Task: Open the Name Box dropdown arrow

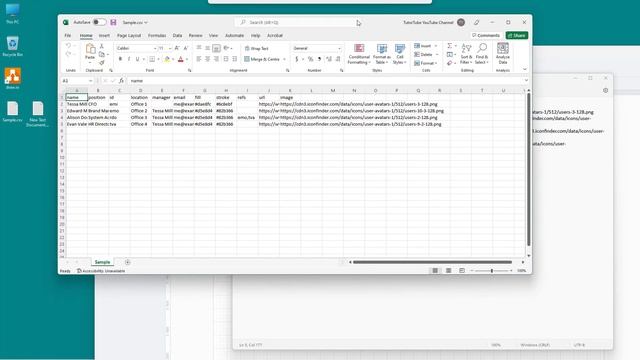Action: point(91,81)
